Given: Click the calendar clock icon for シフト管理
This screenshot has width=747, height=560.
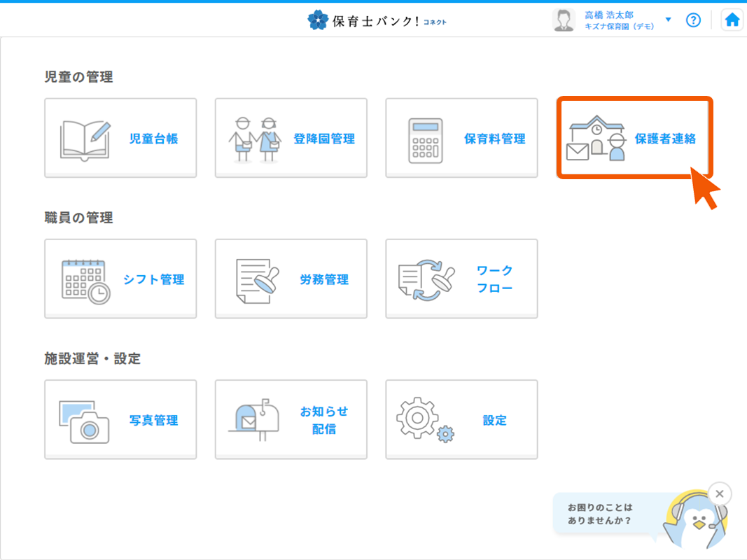Looking at the screenshot, I should tap(85, 280).
